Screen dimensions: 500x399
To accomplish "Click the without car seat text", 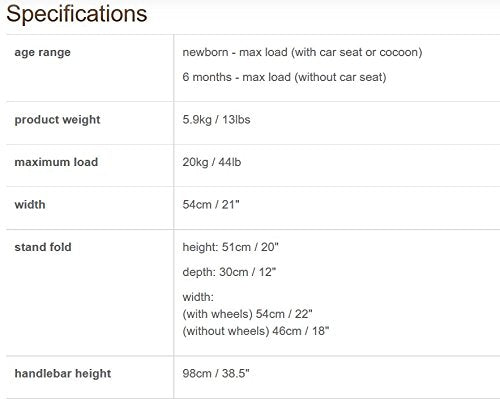I will [340, 77].
